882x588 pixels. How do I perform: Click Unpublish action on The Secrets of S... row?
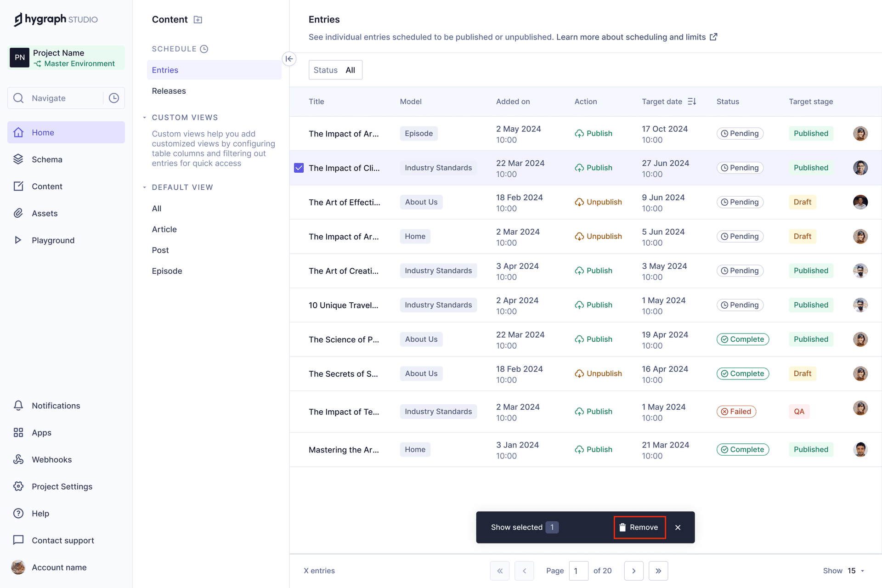click(x=598, y=373)
